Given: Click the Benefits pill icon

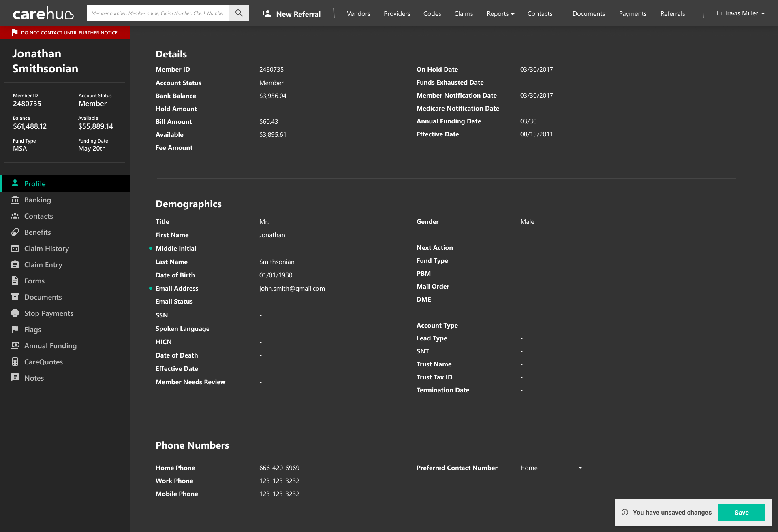Looking at the screenshot, I should (15, 232).
